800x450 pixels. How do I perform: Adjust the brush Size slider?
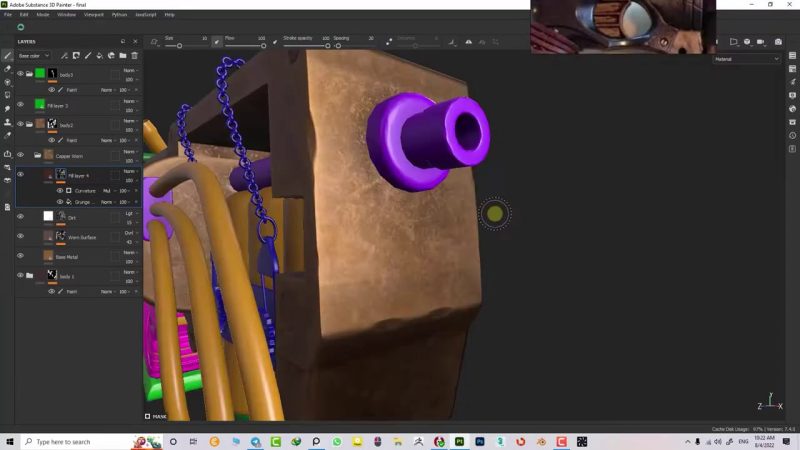tap(183, 45)
